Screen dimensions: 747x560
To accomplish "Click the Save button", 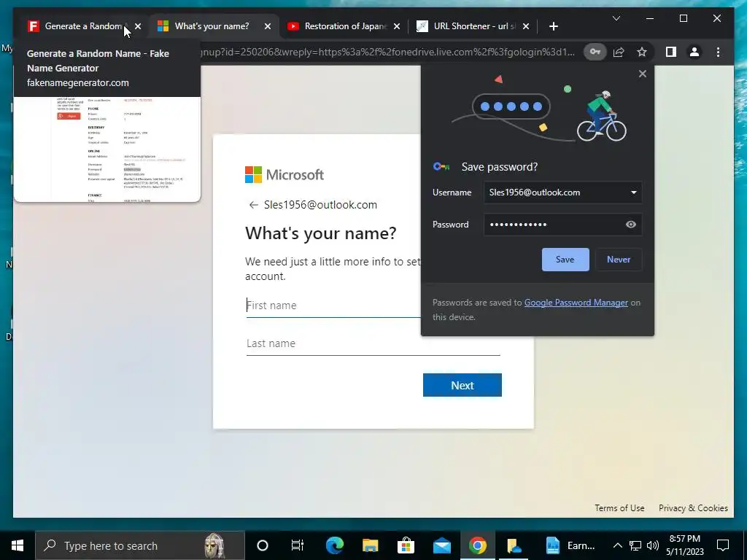I will pos(565,260).
